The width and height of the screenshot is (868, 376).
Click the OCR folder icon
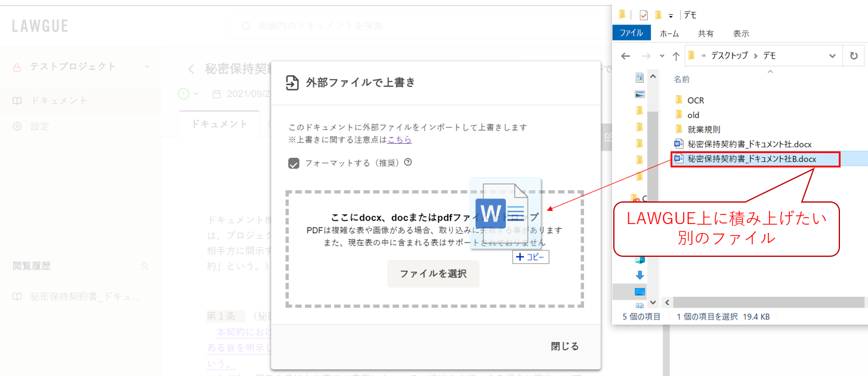tap(678, 100)
